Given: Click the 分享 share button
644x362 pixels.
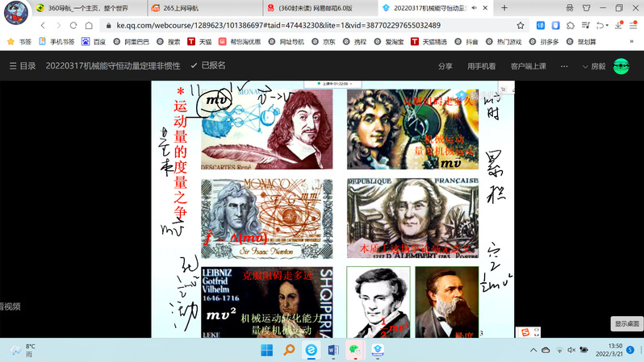Looking at the screenshot, I should [445, 66].
